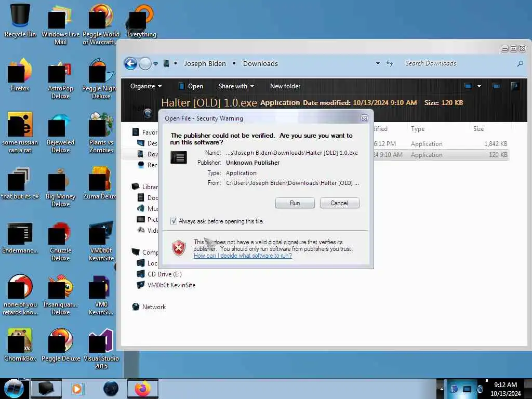Select 'that but its c#' desktop icon
The height and width of the screenshot is (399, 532).
click(20, 183)
